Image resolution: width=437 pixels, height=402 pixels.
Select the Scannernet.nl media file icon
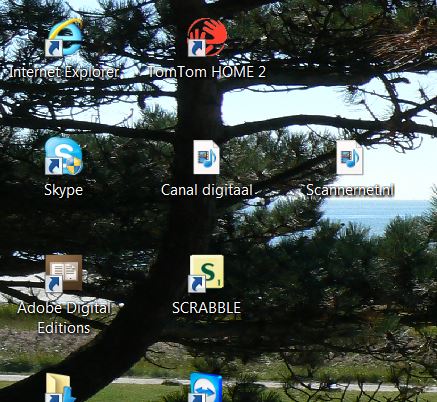tap(350, 157)
